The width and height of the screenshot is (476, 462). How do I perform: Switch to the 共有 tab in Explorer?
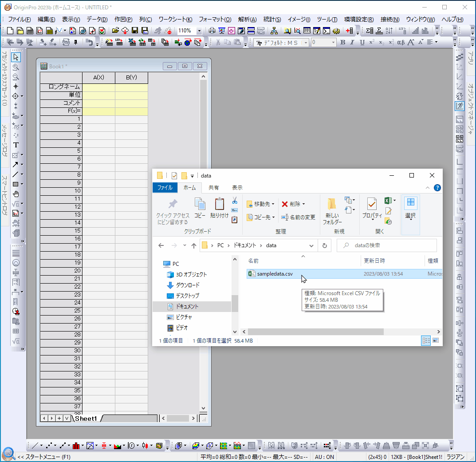pos(213,188)
